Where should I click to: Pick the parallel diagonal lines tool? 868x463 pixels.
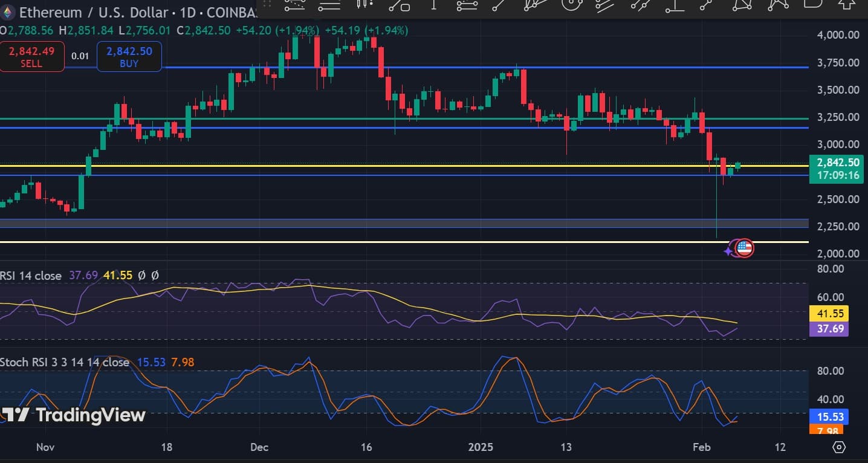[x=605, y=5]
